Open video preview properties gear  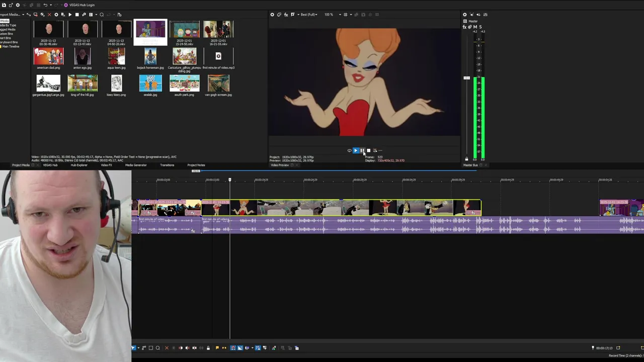272,15
